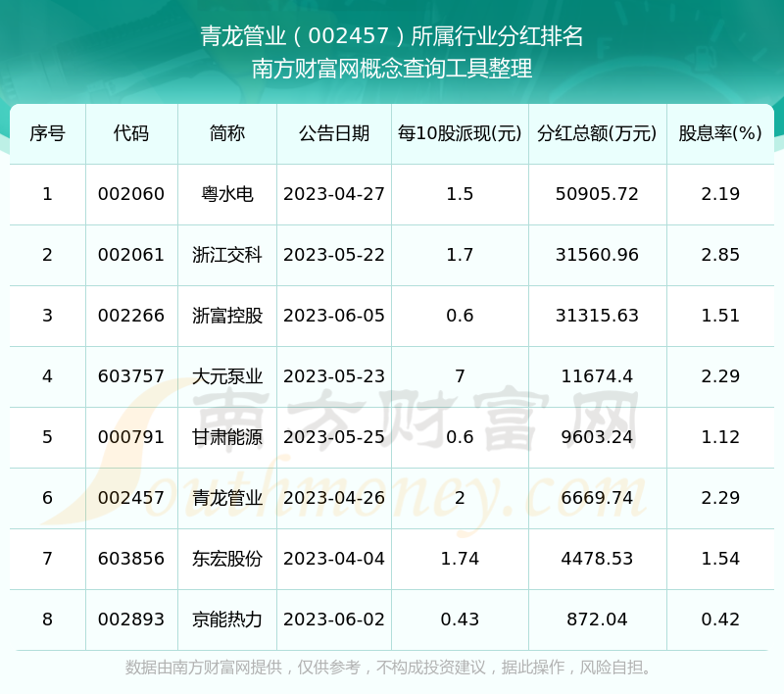The height and width of the screenshot is (694, 784).
Task: Click the stock name 粤水电
Action: click(x=227, y=194)
